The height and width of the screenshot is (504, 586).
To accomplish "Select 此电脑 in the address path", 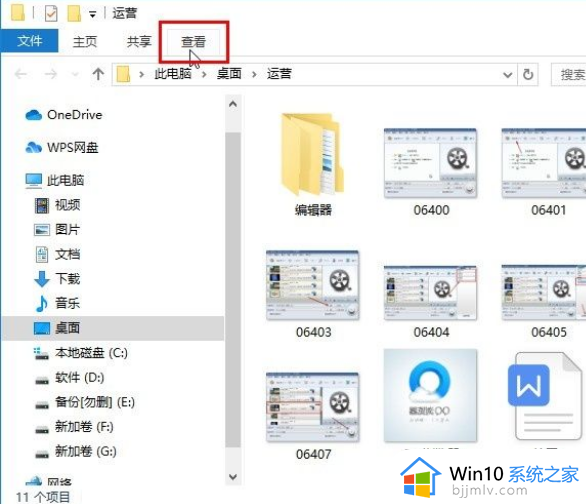I will tap(173, 74).
